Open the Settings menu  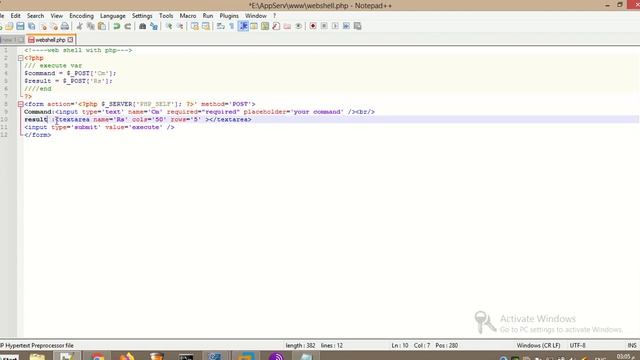142,16
